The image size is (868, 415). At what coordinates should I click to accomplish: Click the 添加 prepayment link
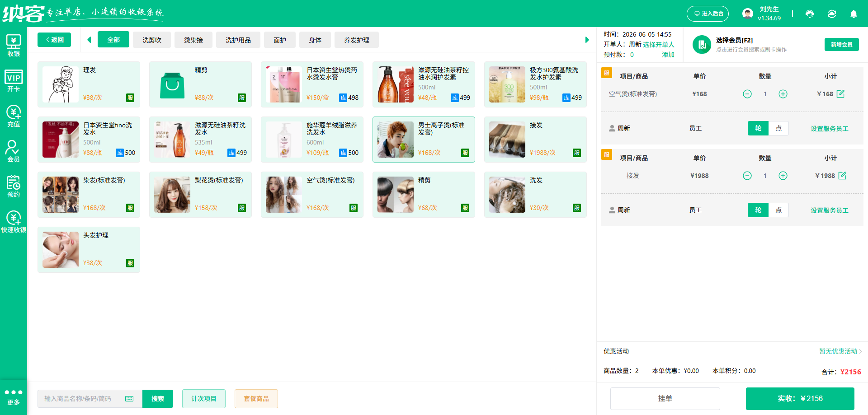(x=668, y=55)
